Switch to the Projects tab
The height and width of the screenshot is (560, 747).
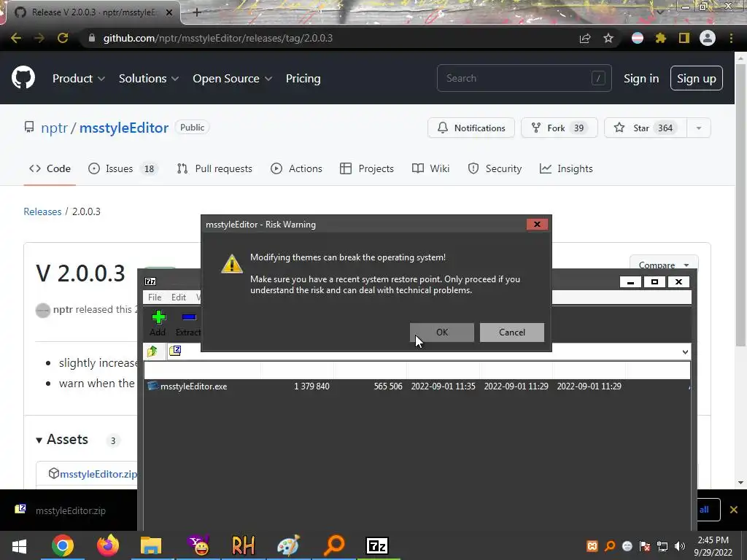click(367, 168)
